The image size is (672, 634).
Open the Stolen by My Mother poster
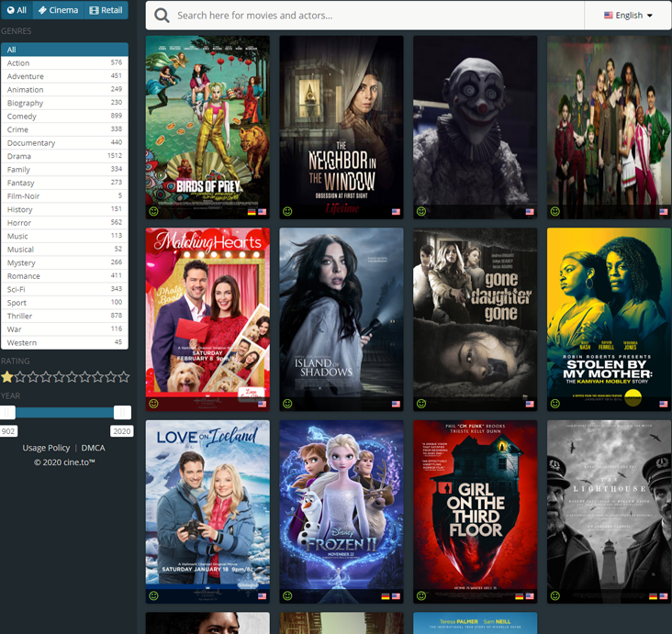click(x=609, y=319)
